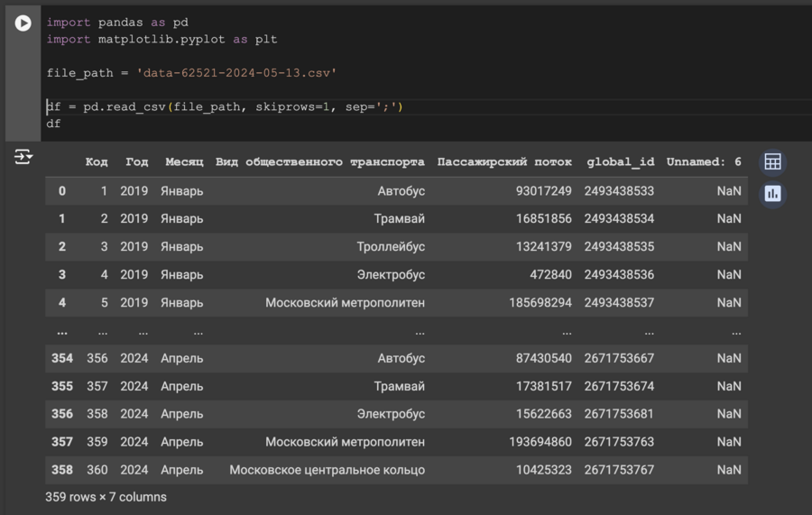
Task: Select row index 0 cell
Action: 62,191
